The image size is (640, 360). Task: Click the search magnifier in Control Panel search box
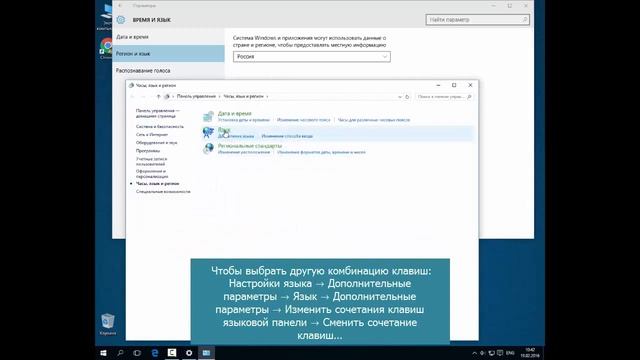[x=469, y=97]
